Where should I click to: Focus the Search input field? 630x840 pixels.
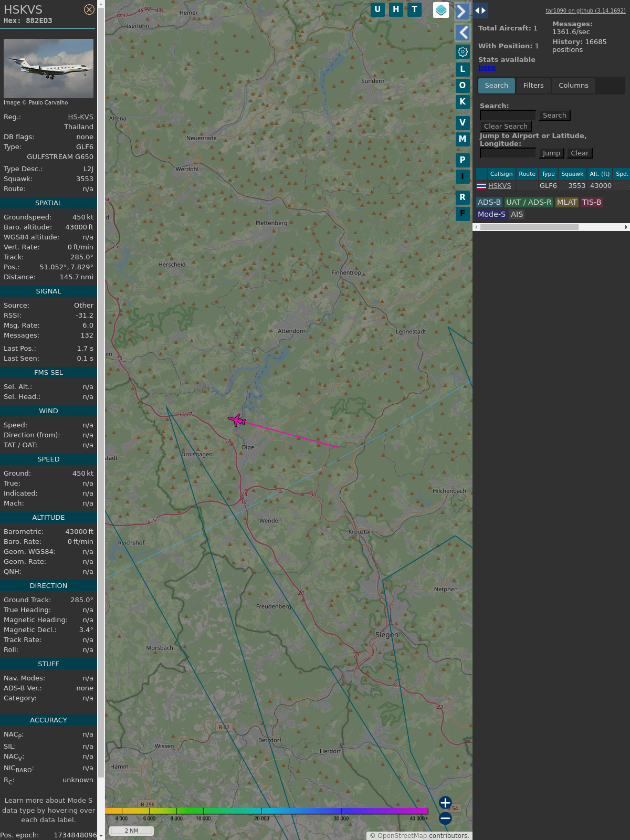click(x=508, y=115)
